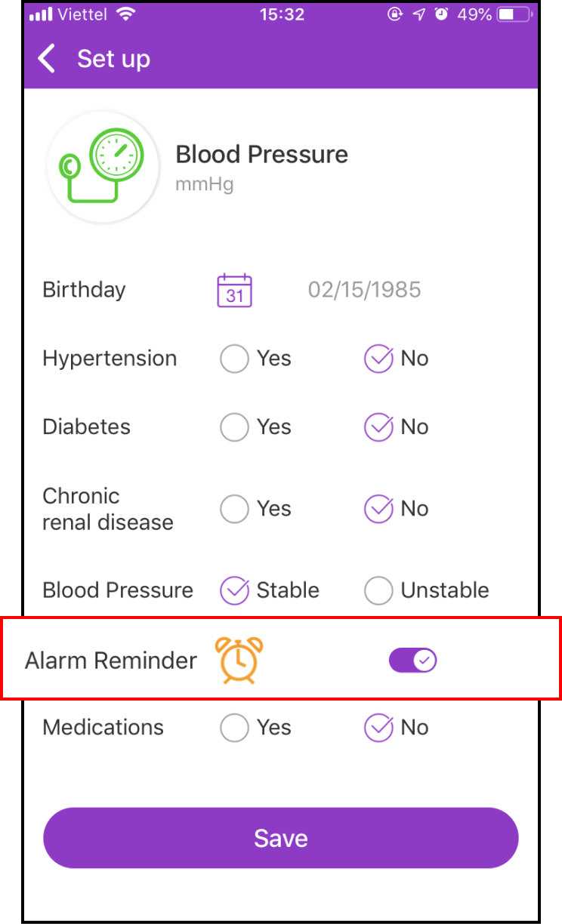Tap the alarm indicator in status bar
562x924 pixels.
point(442,14)
